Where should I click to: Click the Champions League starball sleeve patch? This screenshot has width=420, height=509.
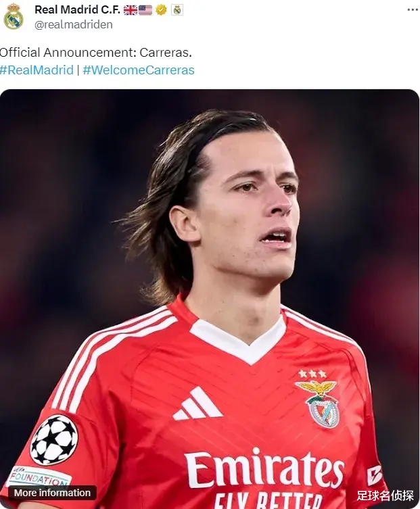pyautogui.click(x=54, y=439)
